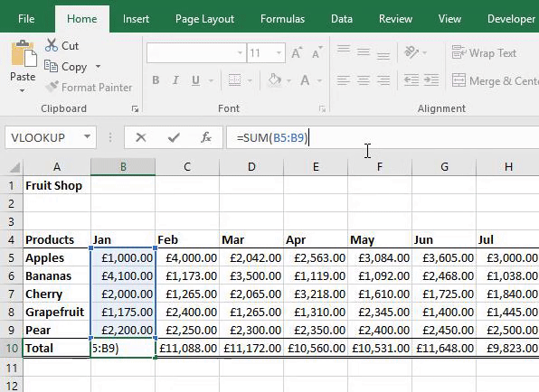Open the Copy options dropdown arrow

point(98,66)
